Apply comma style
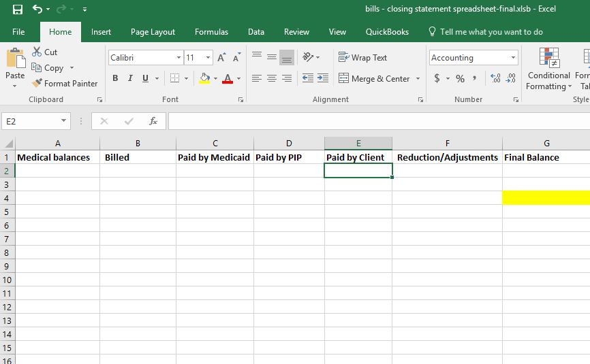 [474, 78]
